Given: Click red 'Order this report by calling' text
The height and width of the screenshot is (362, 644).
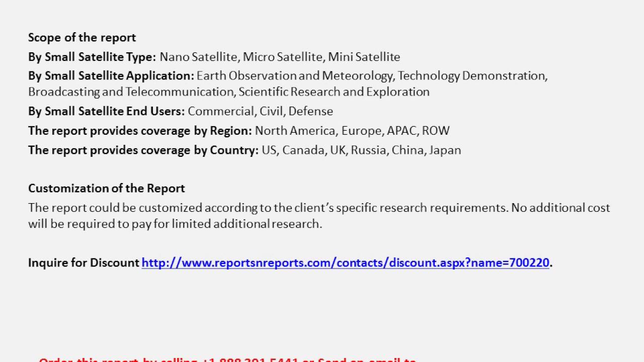Looking at the screenshot, I should coord(227,359).
